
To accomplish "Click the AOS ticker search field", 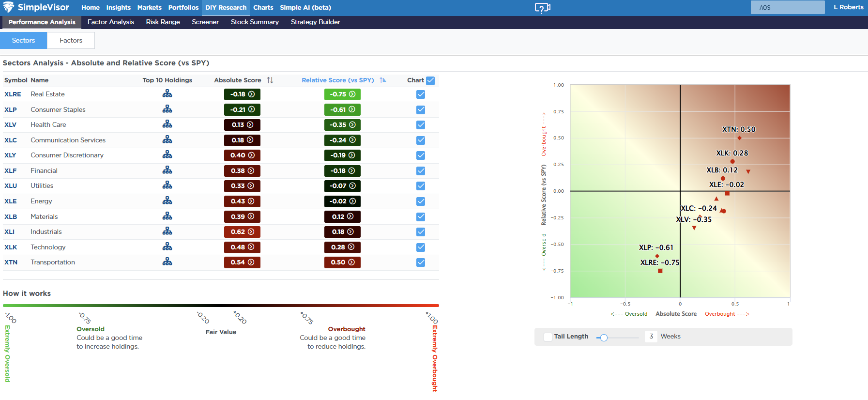I will click(787, 7).
